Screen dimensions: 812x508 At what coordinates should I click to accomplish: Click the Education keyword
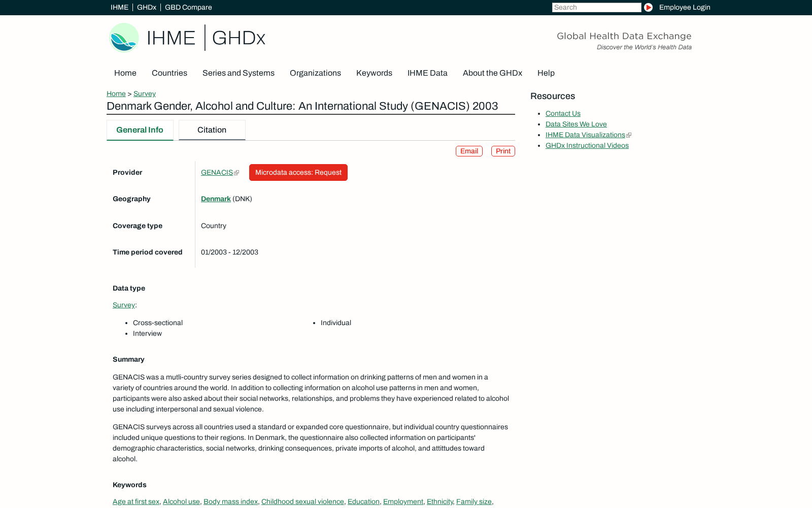[363, 501]
